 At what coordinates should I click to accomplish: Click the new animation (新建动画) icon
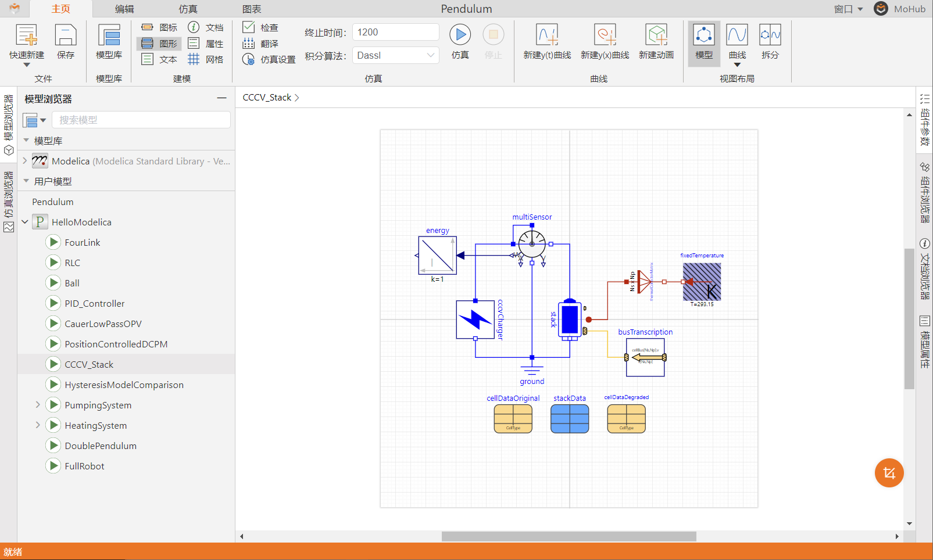656,35
